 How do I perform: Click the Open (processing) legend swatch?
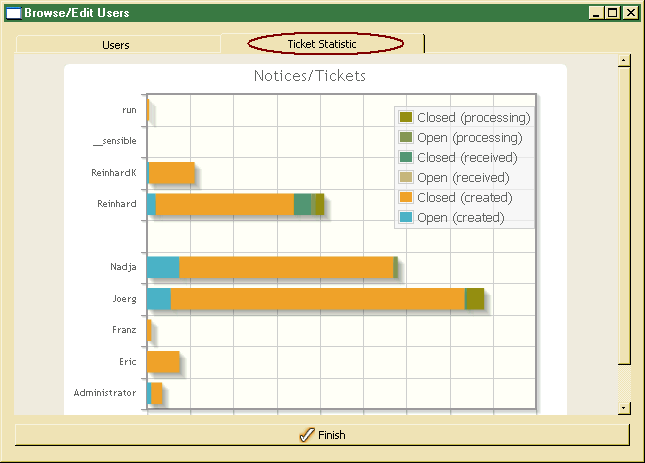(406, 137)
